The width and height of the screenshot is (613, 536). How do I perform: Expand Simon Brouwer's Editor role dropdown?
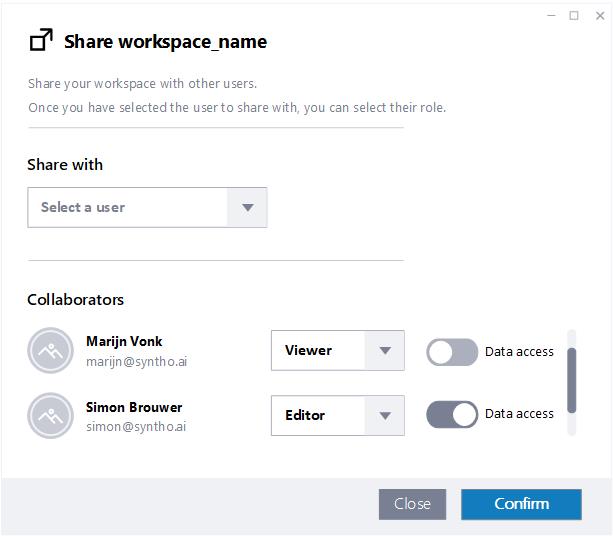click(x=385, y=416)
